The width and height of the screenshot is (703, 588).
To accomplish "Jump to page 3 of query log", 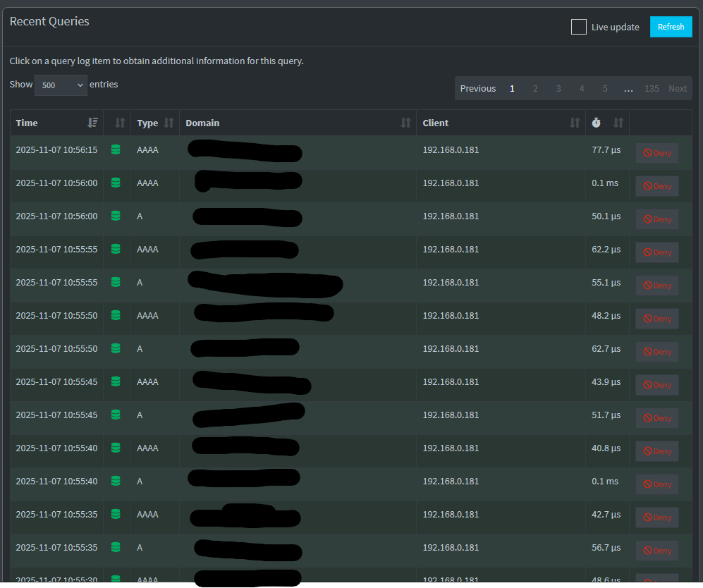I will point(558,89).
